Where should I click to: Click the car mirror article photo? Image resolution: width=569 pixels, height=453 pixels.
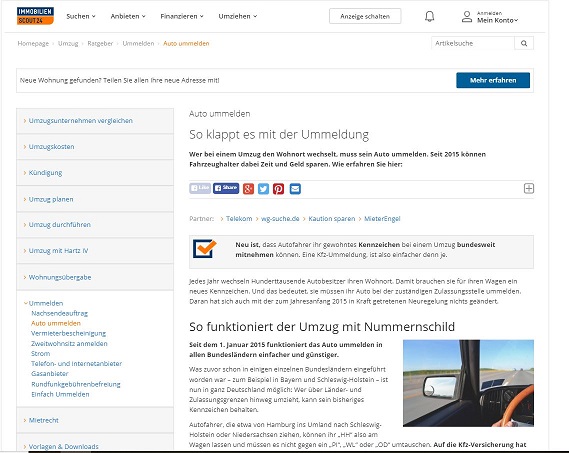point(468,383)
